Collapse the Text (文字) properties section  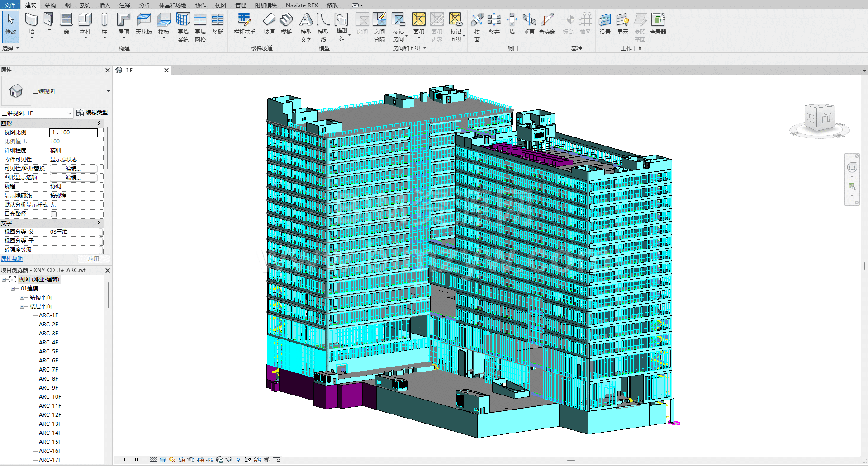coord(99,223)
